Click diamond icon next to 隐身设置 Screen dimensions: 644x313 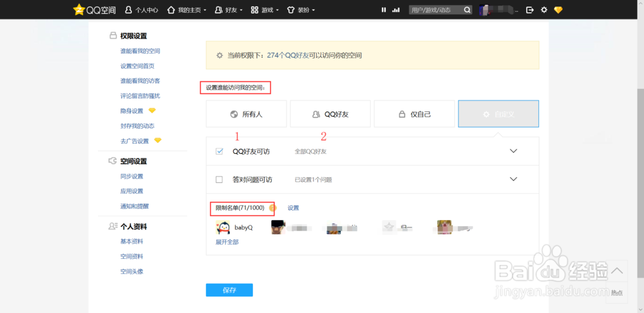click(152, 111)
